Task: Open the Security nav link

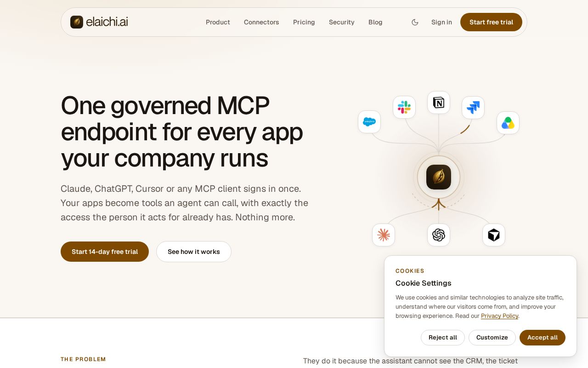Action: (342, 22)
